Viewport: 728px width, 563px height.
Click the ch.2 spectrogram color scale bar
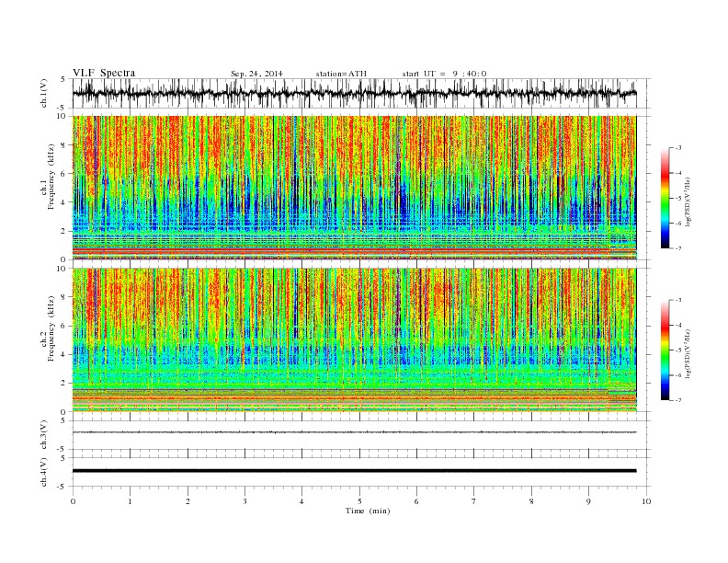coord(665,350)
